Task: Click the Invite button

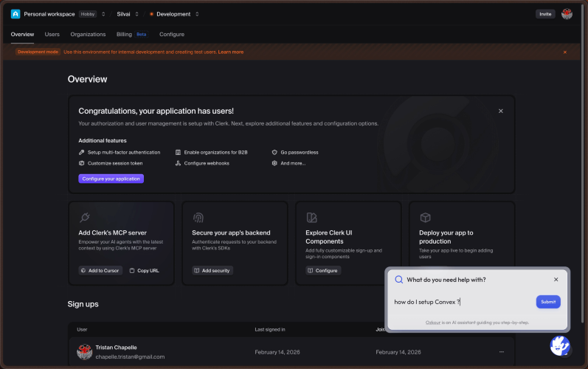Action: coord(545,14)
